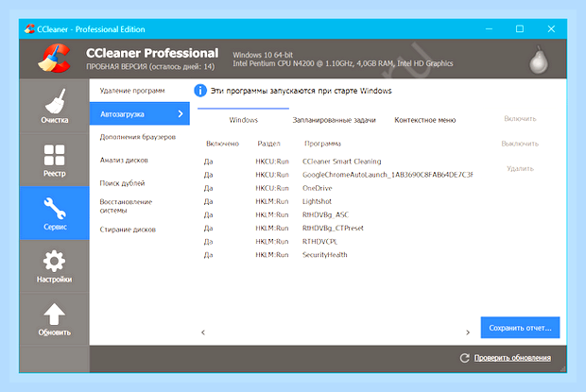The height and width of the screenshot is (392, 586).
Task: Open Стирание дисков menu item
Action: 128,230
